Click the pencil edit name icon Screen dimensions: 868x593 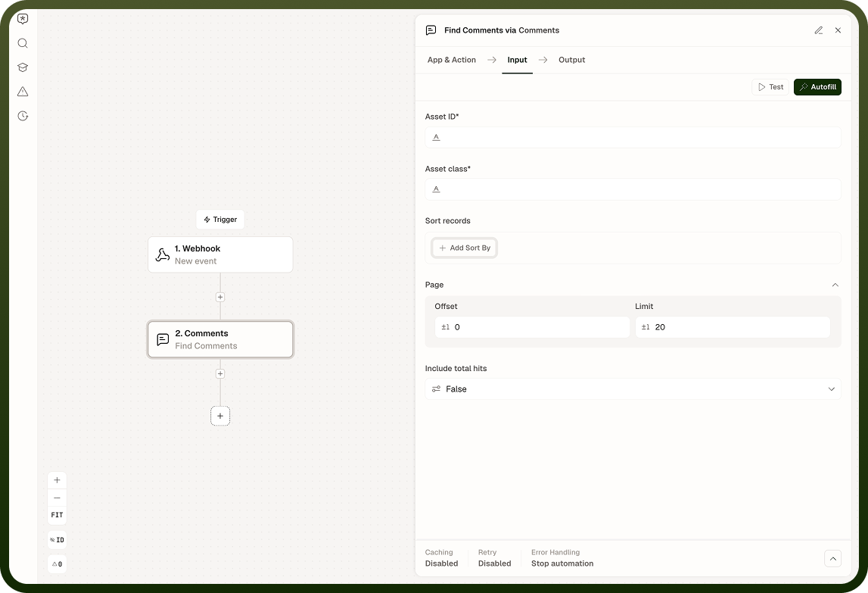(x=818, y=30)
